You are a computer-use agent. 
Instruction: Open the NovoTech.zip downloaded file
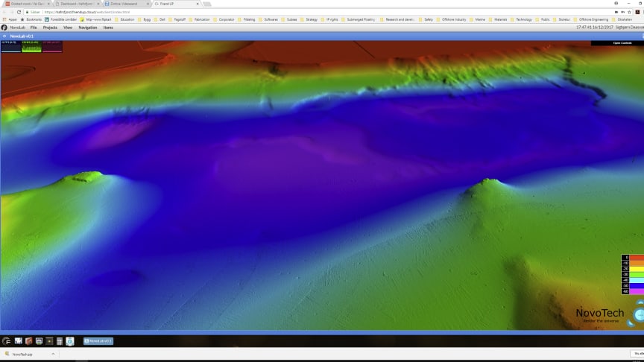click(x=22, y=354)
